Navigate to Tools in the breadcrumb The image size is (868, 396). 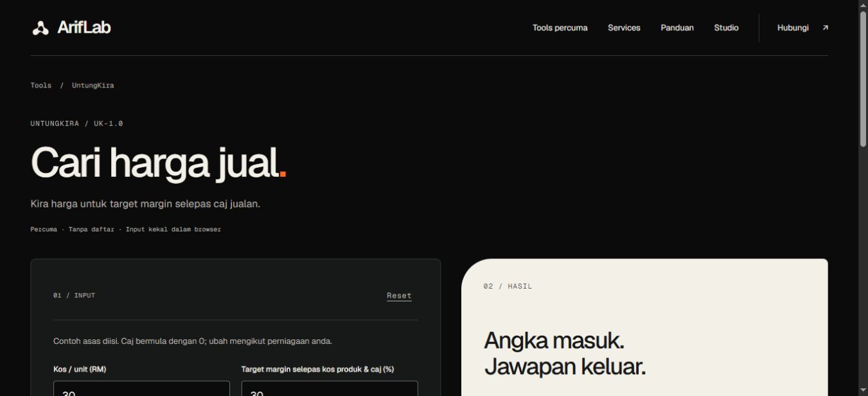pyautogui.click(x=40, y=85)
